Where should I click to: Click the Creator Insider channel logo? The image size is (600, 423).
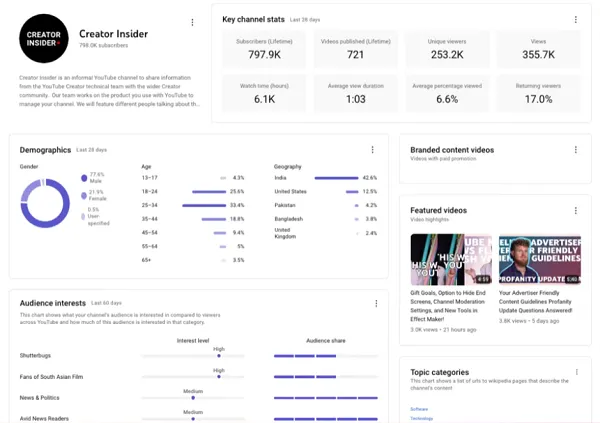click(x=45, y=42)
